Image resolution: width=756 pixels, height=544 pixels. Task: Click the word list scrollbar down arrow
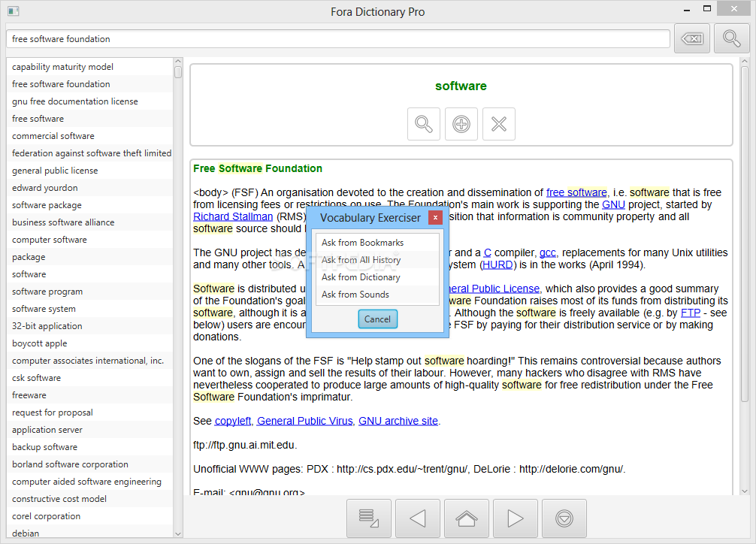(178, 533)
